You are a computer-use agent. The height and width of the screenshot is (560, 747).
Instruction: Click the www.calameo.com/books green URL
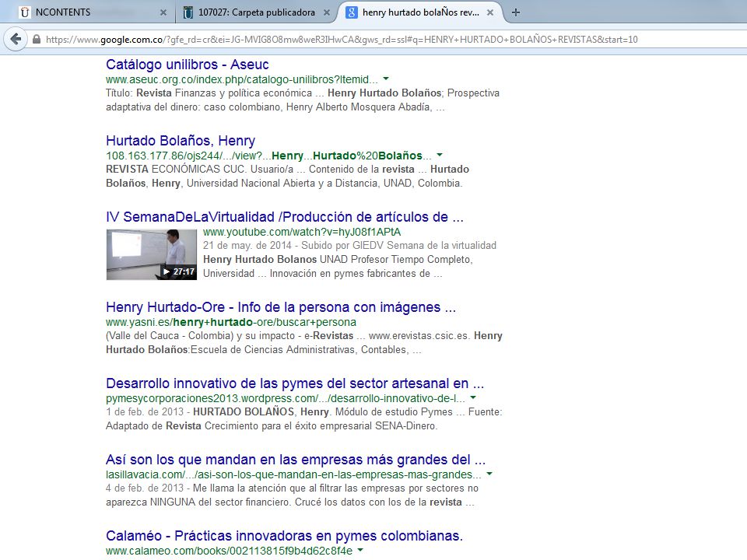coord(229,551)
